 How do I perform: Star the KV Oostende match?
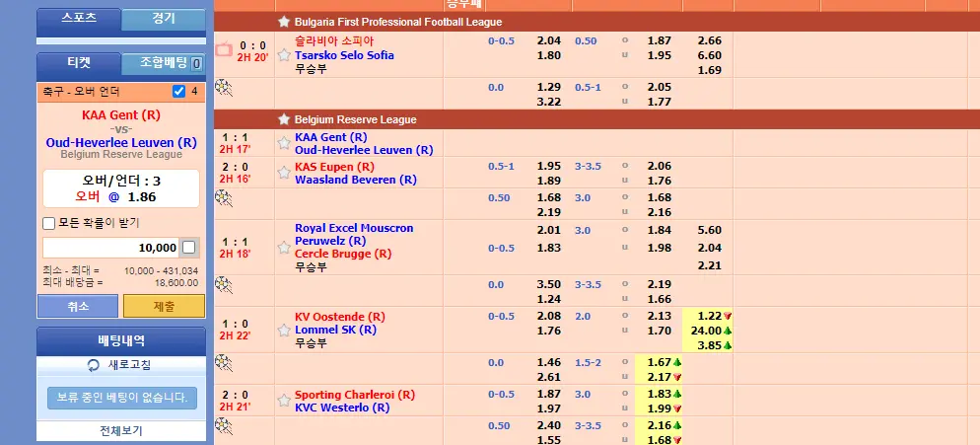click(x=284, y=330)
